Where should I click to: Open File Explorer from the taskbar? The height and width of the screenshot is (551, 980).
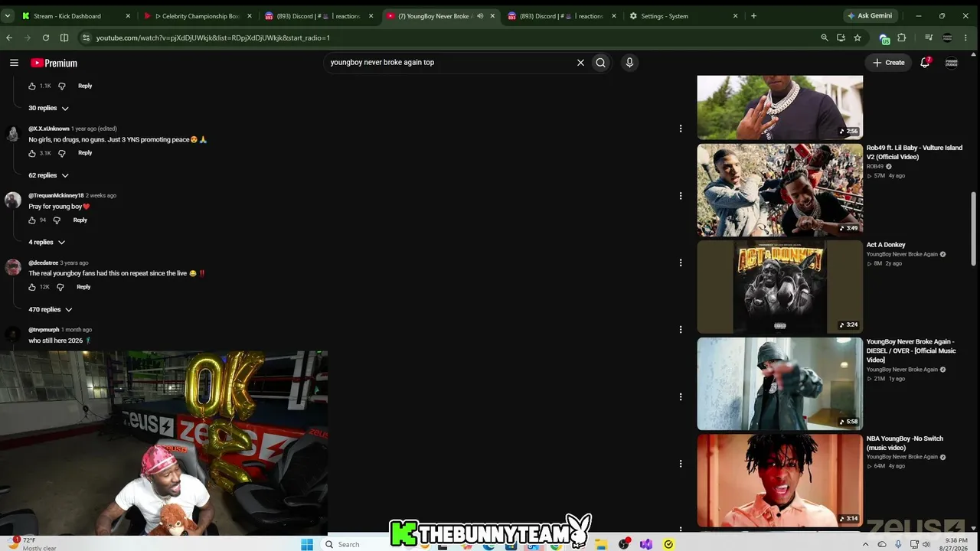(x=602, y=544)
